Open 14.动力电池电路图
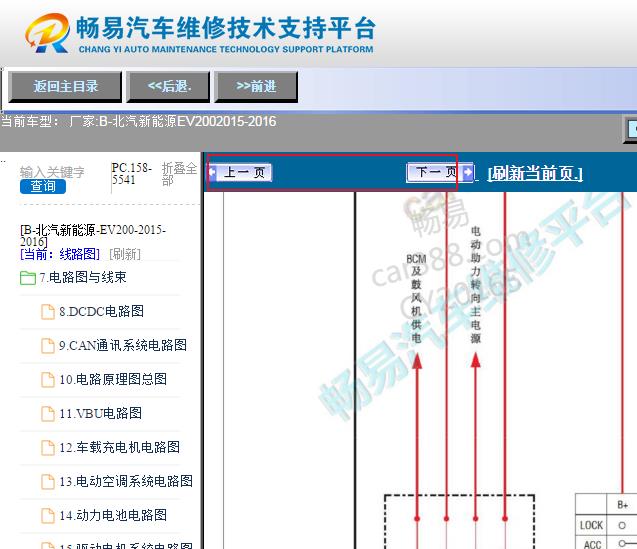637x549 pixels. 113,516
